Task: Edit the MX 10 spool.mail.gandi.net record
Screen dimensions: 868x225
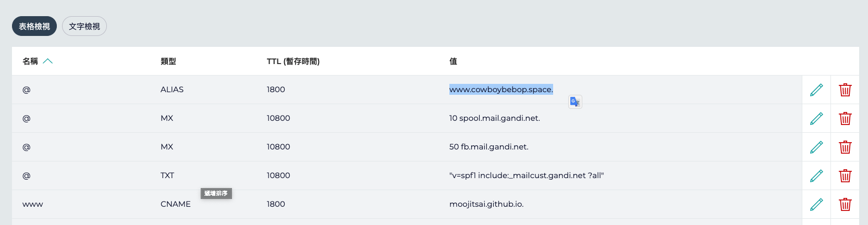Action: [816, 119]
